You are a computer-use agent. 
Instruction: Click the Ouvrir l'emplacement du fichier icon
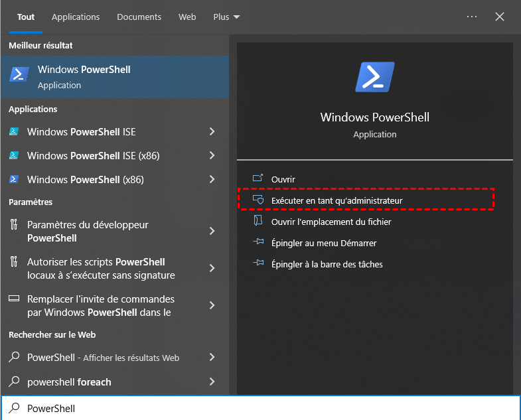258,222
